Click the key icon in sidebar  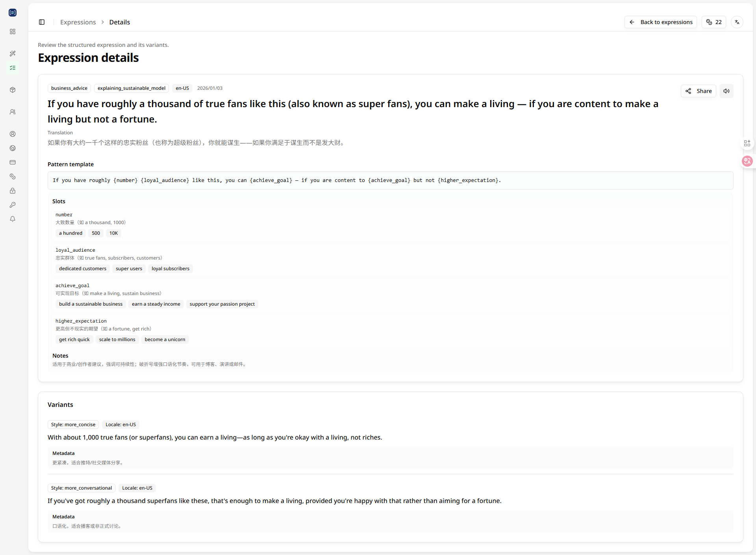pyautogui.click(x=13, y=205)
